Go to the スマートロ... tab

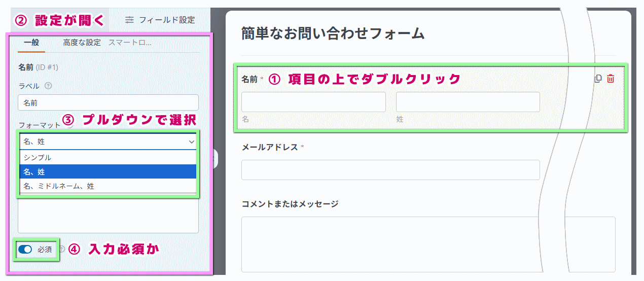tap(130, 43)
